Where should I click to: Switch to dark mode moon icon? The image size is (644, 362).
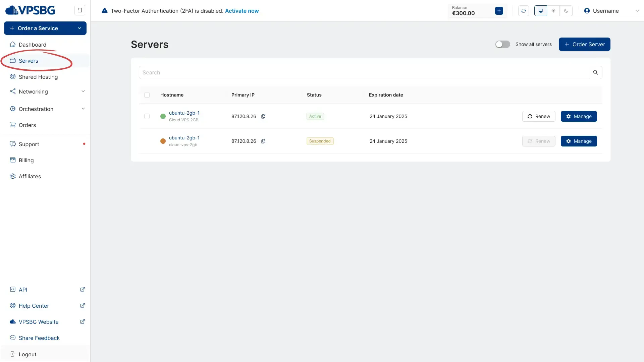point(566,11)
